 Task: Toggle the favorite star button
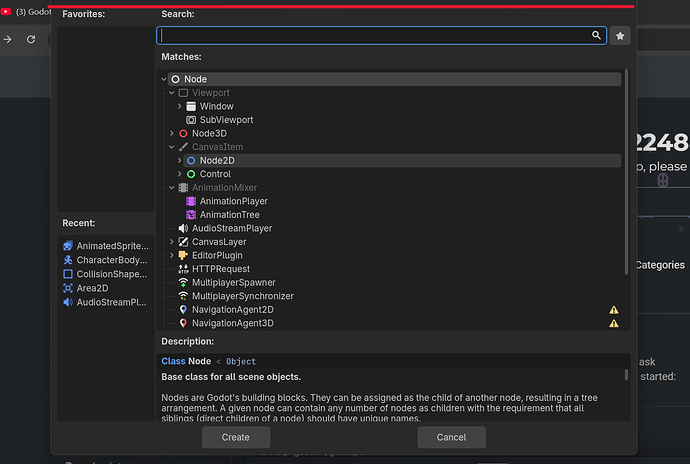pyautogui.click(x=620, y=36)
